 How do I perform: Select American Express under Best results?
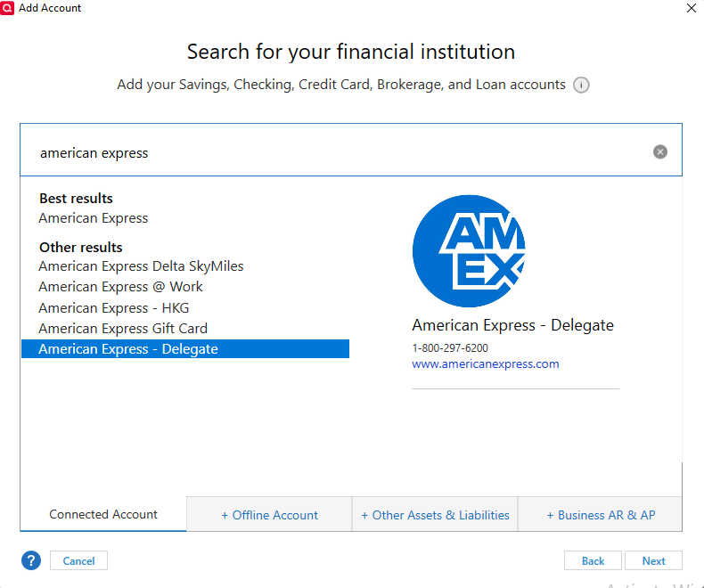pyautogui.click(x=94, y=218)
